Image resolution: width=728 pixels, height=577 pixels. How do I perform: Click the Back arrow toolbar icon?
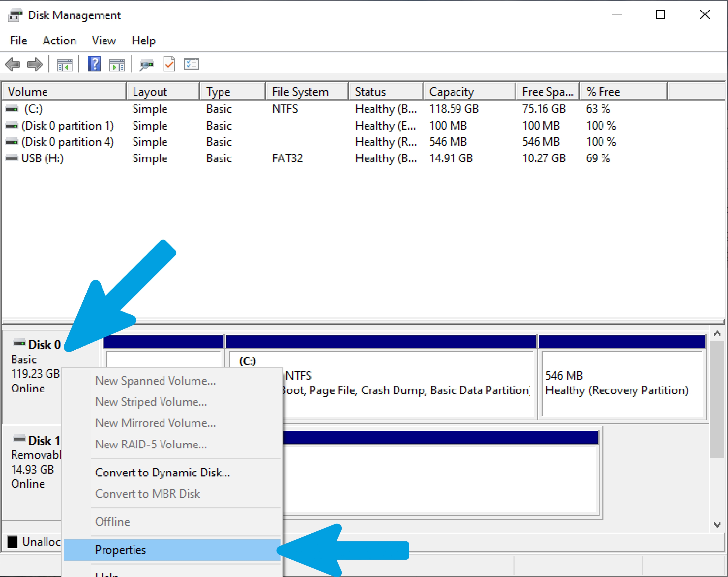pos(13,64)
